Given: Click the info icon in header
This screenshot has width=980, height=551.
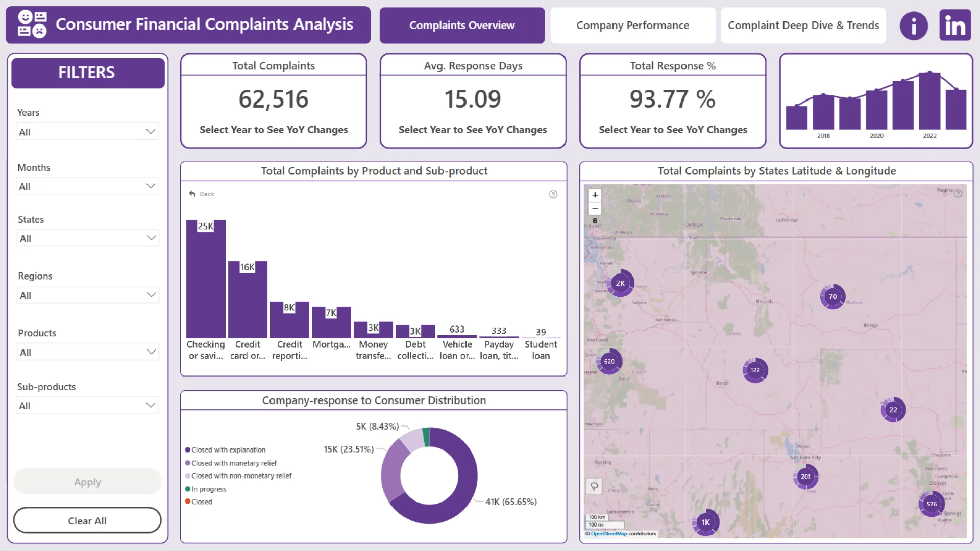Looking at the screenshot, I should [913, 26].
